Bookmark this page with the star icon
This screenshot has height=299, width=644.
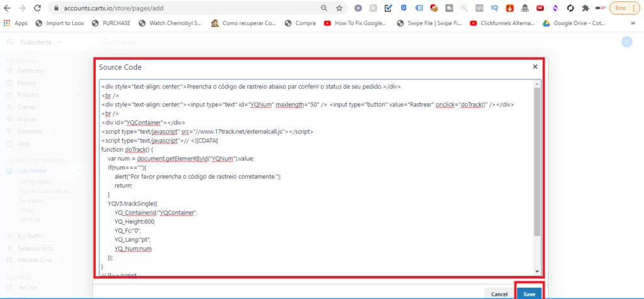340,8
